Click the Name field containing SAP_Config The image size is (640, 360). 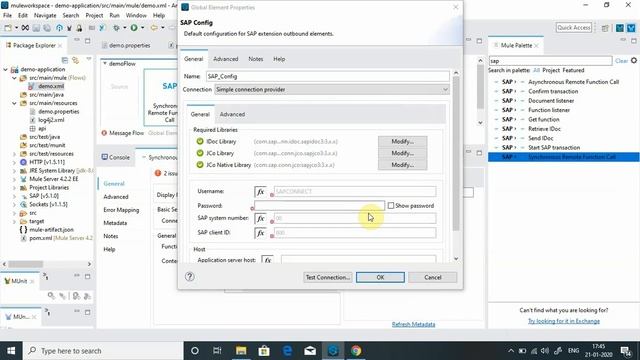[327, 76]
